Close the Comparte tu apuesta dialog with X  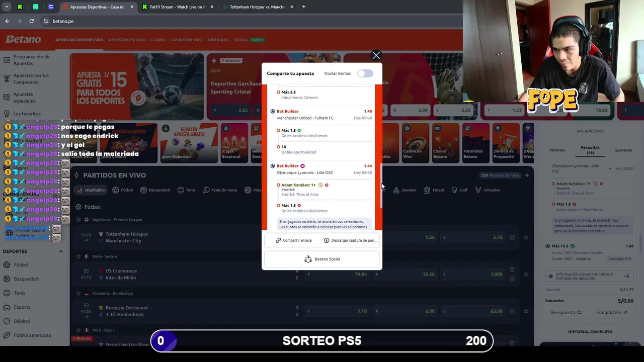376,55
